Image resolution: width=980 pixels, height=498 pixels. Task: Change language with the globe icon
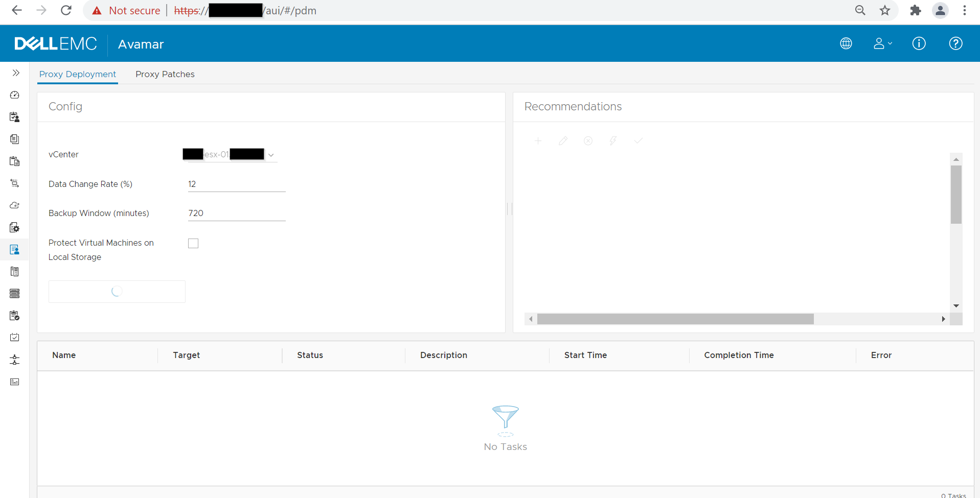pos(846,43)
